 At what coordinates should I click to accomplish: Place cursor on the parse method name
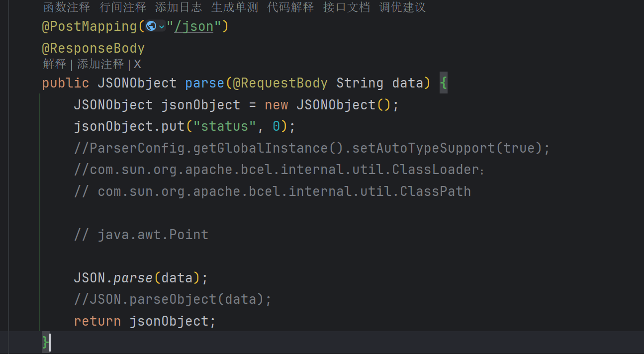coord(204,83)
